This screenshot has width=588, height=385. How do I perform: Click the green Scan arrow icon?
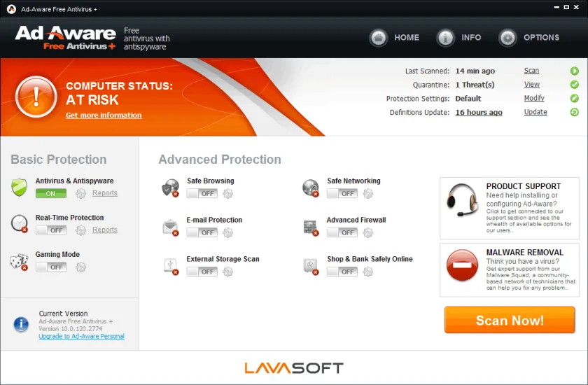tap(574, 71)
